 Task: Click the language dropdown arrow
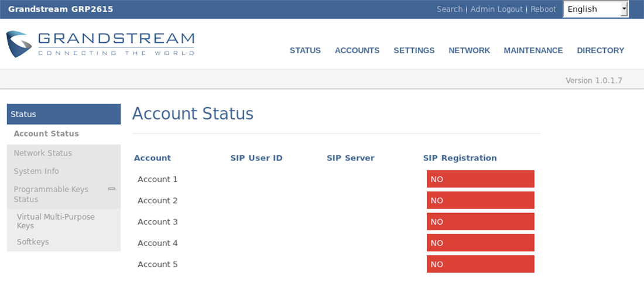tap(624, 9)
